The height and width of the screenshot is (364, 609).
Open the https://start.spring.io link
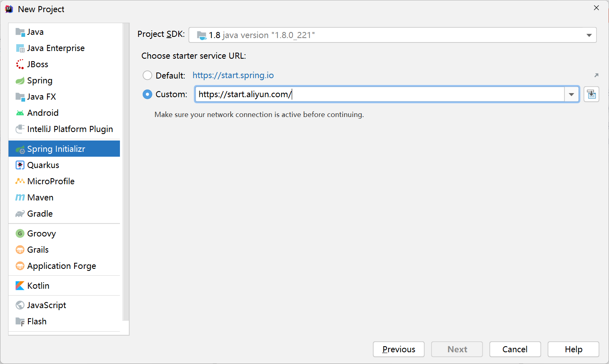coord(233,75)
